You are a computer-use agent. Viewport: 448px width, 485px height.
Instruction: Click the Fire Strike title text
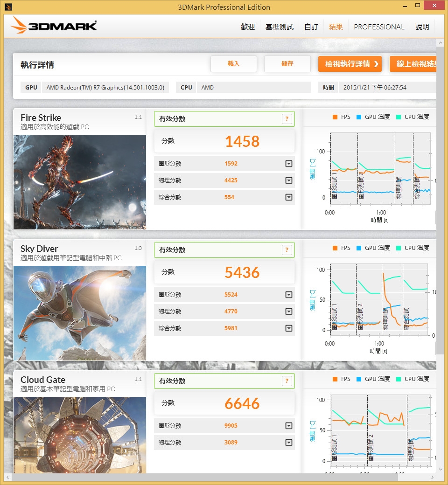[x=41, y=118]
